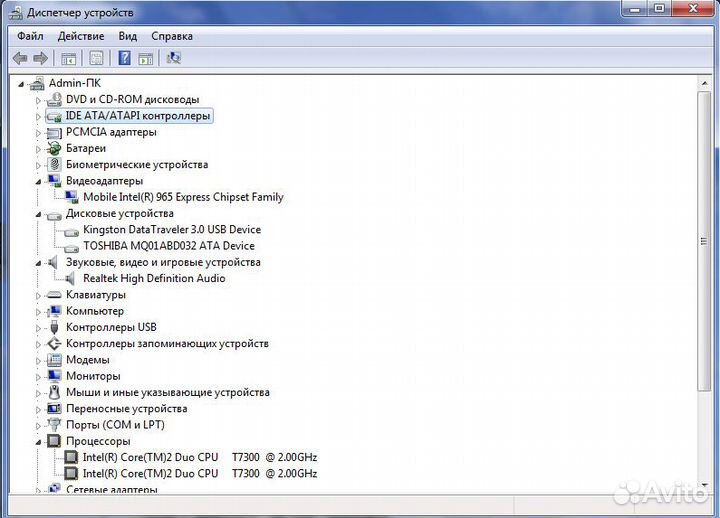Image resolution: width=720 pixels, height=518 pixels.
Task: Close the Диспетчер устройств window
Action: [693, 8]
